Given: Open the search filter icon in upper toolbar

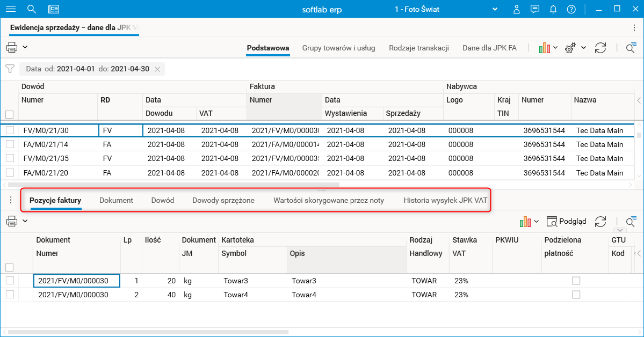Looking at the screenshot, I should (x=631, y=48).
